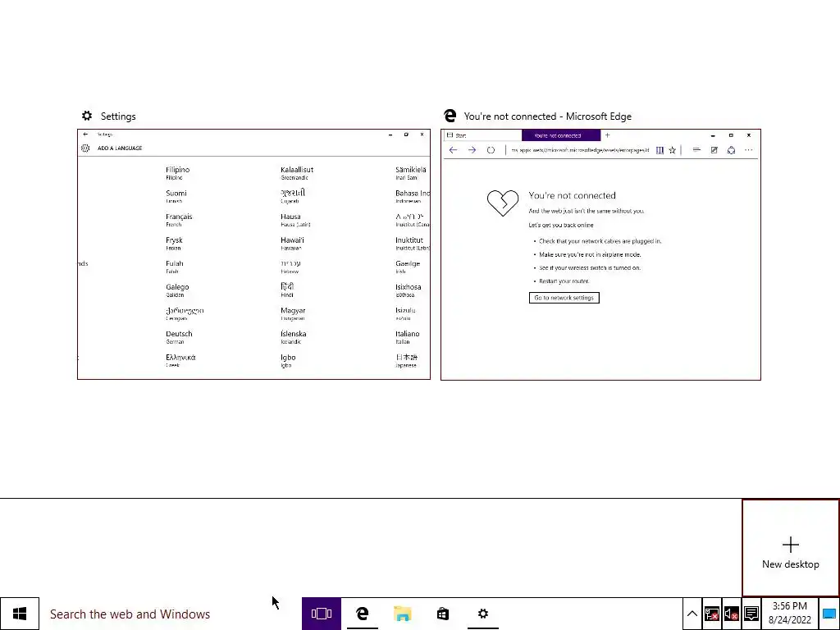Open File Explorer from the taskbar
The width and height of the screenshot is (840, 630).
click(x=402, y=614)
